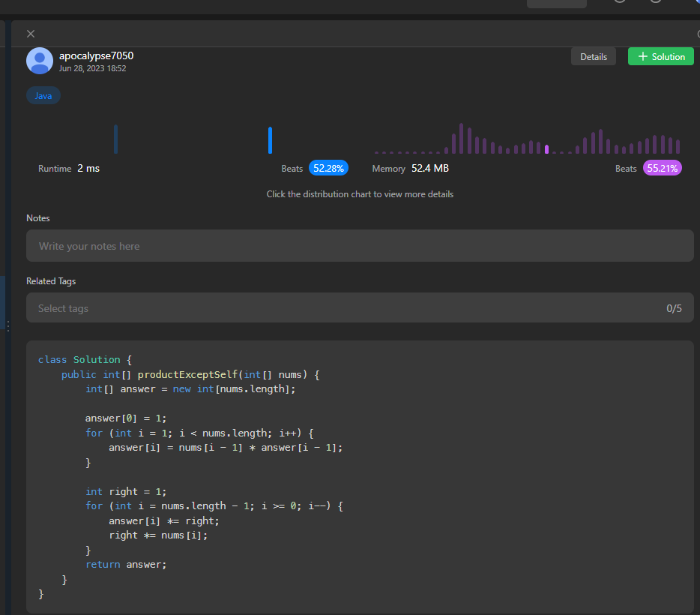Click the bright blue runtime distribution bar
This screenshot has height=615, width=700.
point(270,140)
